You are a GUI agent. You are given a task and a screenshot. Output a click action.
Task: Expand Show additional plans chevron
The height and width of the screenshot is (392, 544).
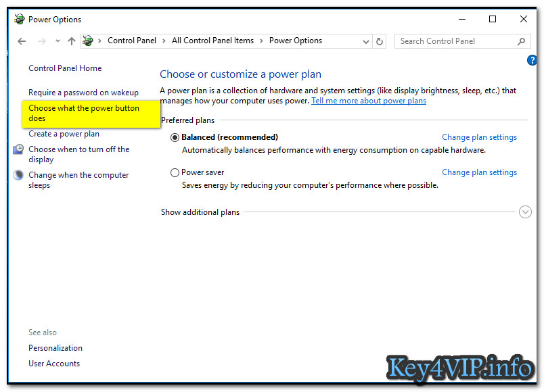coord(525,212)
